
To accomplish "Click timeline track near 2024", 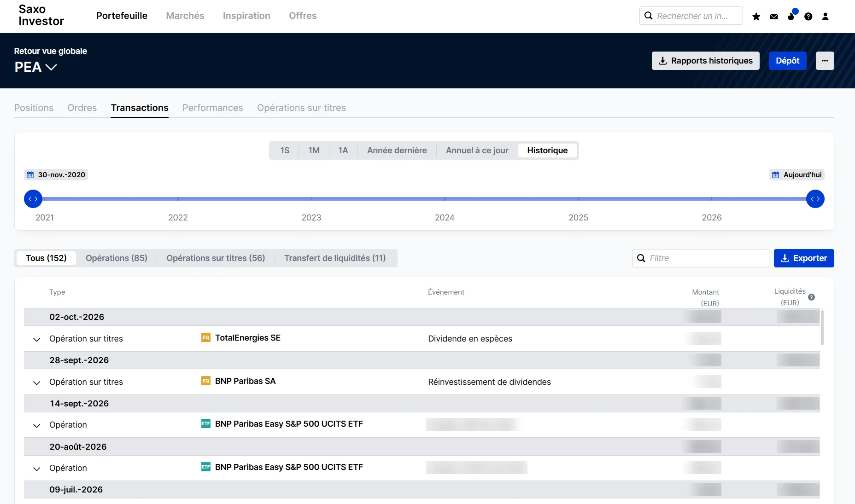I will pyautogui.click(x=445, y=199).
